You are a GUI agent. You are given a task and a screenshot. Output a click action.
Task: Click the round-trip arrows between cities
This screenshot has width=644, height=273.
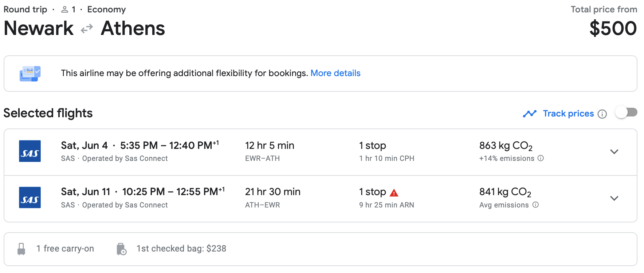click(x=87, y=29)
